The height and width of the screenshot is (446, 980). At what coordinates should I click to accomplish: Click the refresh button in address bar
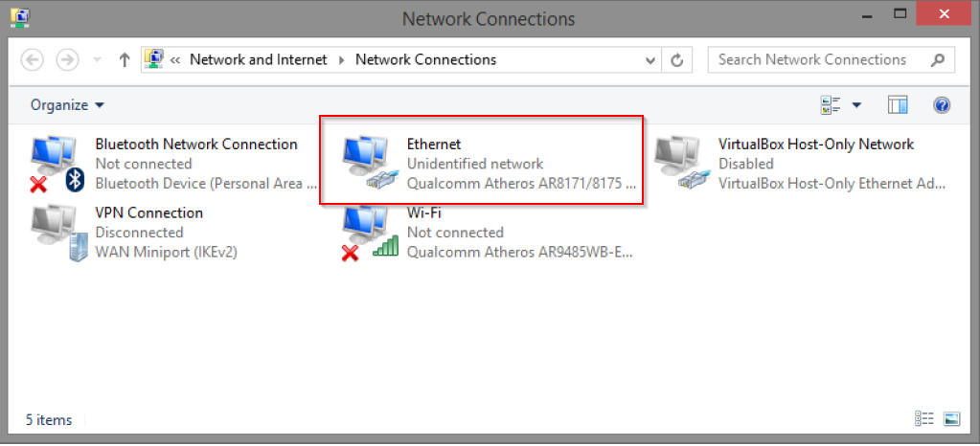[x=677, y=59]
